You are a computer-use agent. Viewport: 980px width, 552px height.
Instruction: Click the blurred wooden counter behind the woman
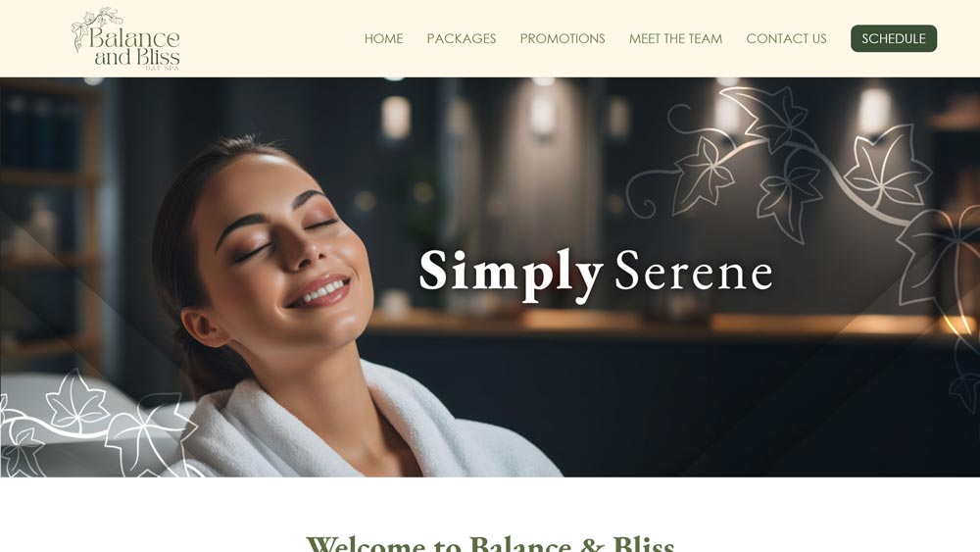point(662,323)
